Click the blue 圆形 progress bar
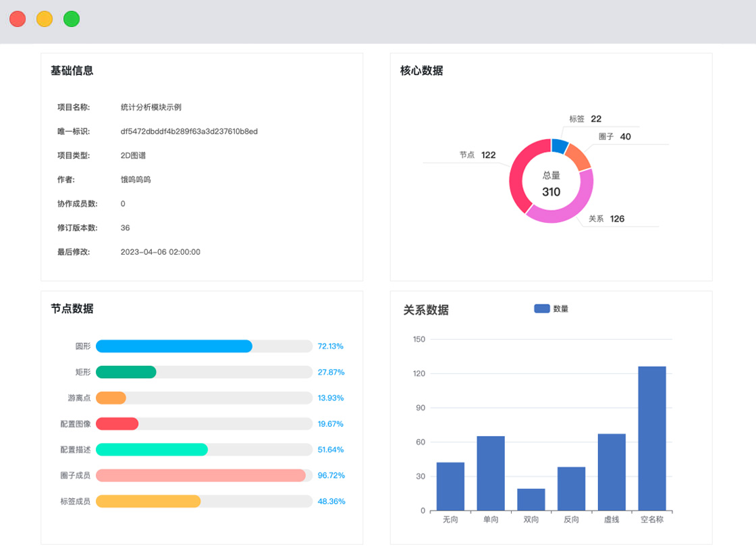The image size is (756, 553). 174,346
